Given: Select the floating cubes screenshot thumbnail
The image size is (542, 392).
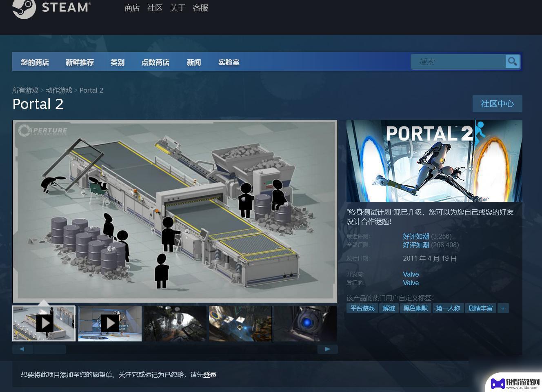Looking at the screenshot, I should 240,323.
